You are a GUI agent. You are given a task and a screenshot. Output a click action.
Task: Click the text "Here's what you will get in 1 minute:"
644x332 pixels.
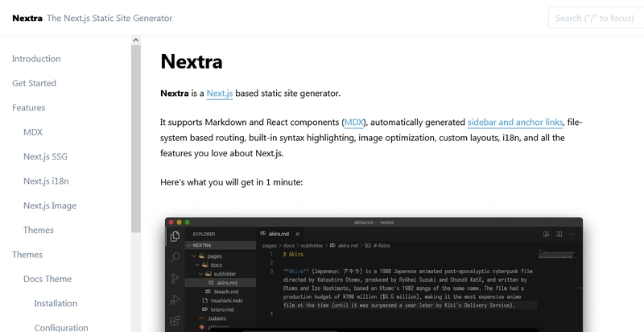(x=231, y=182)
